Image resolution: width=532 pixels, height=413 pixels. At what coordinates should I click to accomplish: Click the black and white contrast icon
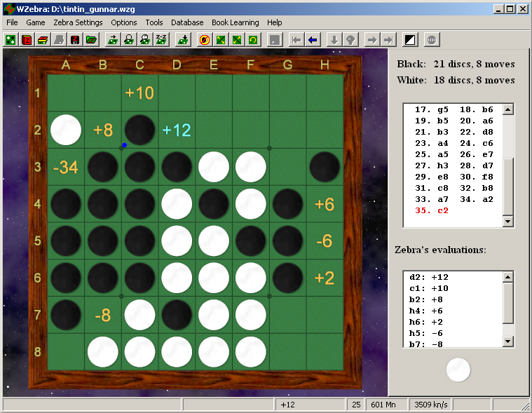click(410, 40)
